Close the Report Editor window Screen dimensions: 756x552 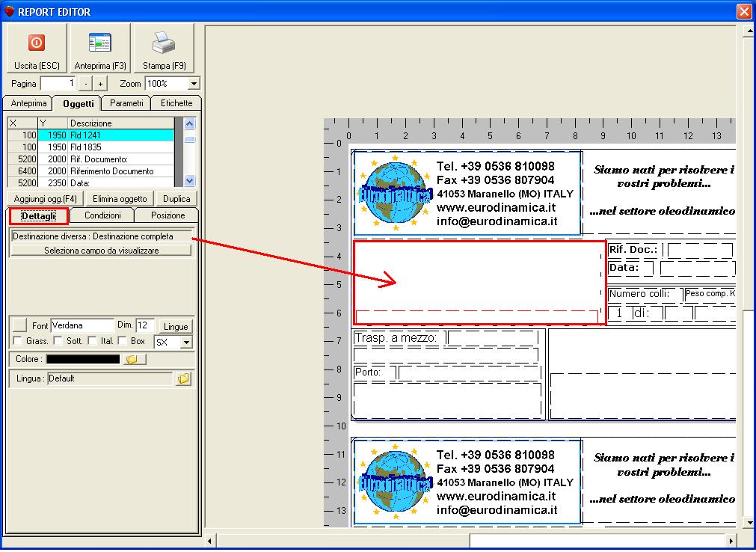pos(744,11)
